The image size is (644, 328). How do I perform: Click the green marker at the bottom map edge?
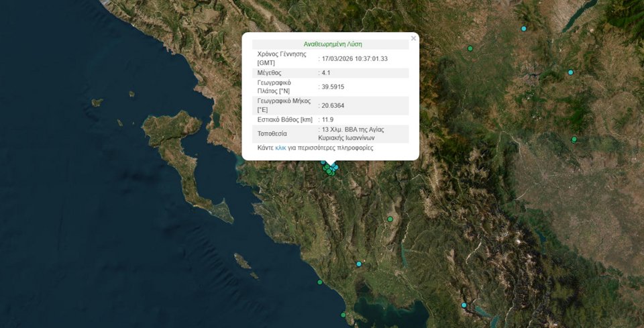343,315
